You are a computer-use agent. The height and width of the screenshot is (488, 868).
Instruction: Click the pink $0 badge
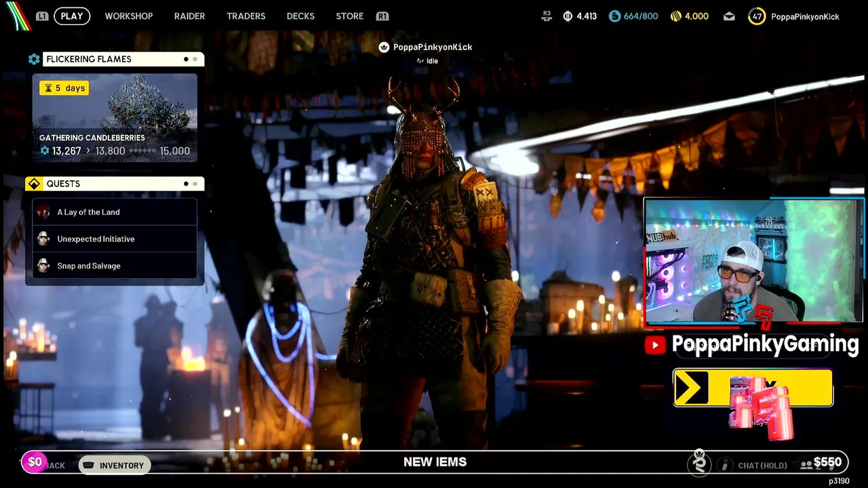35,462
